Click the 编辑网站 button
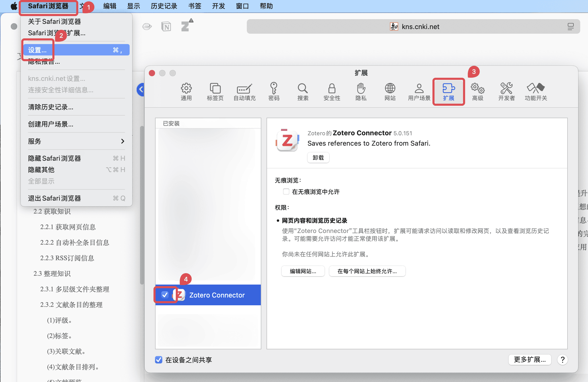Image resolution: width=588 pixels, height=382 pixels. point(303,271)
